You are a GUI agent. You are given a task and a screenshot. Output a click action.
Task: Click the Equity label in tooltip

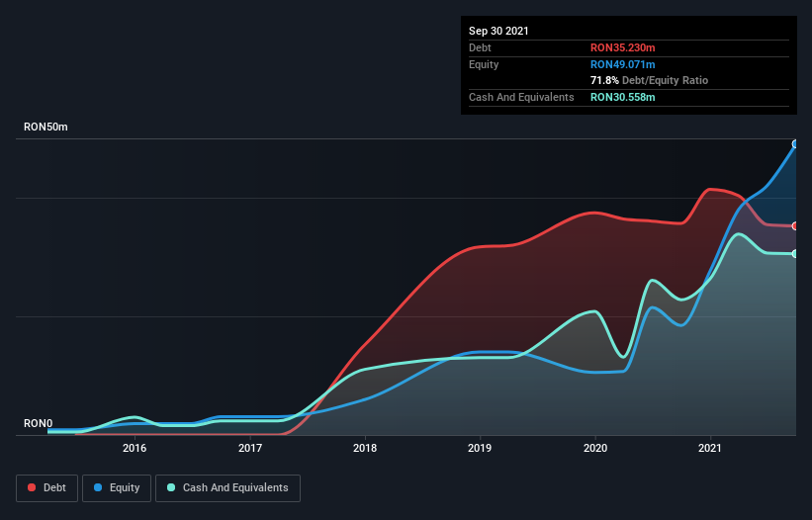pos(484,64)
